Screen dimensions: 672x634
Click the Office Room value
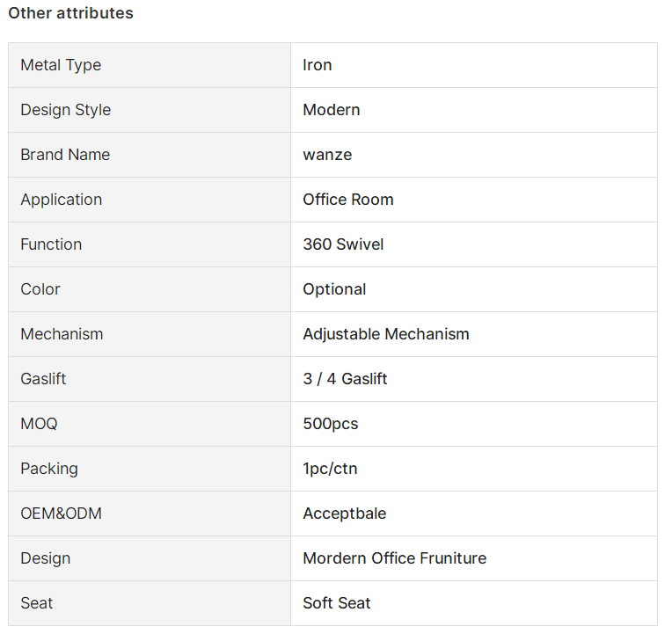pyautogui.click(x=348, y=200)
